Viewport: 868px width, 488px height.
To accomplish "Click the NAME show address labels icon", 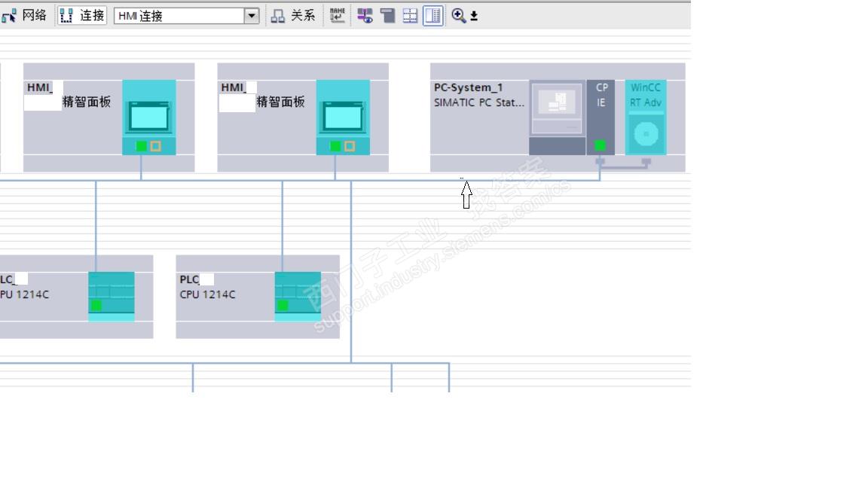I will 337,16.
